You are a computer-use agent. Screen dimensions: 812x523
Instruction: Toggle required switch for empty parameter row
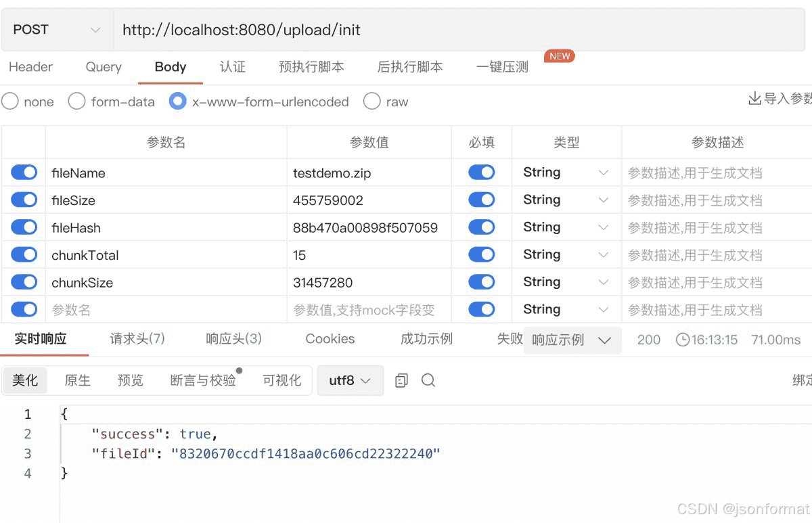point(482,309)
